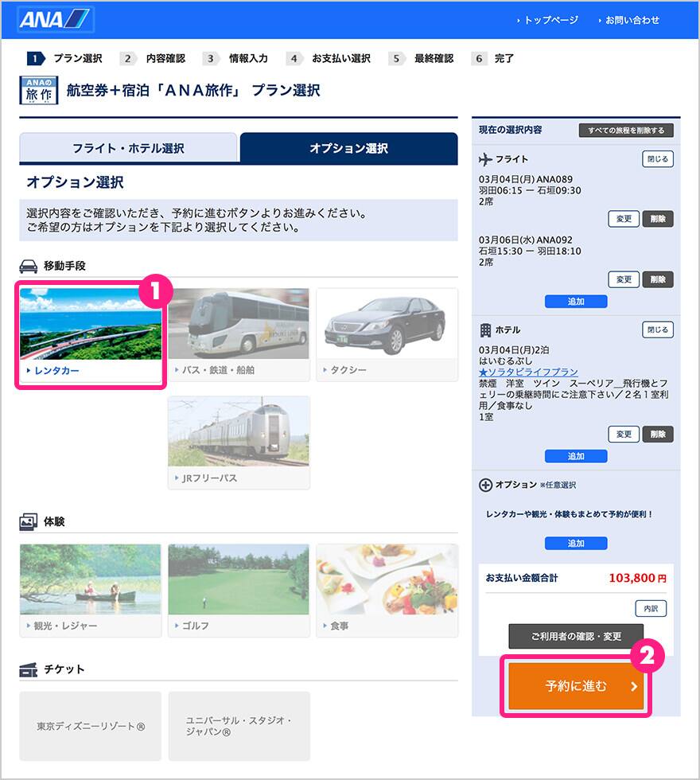Select the レンタカー rental car option
700x780 pixels.
(x=90, y=334)
